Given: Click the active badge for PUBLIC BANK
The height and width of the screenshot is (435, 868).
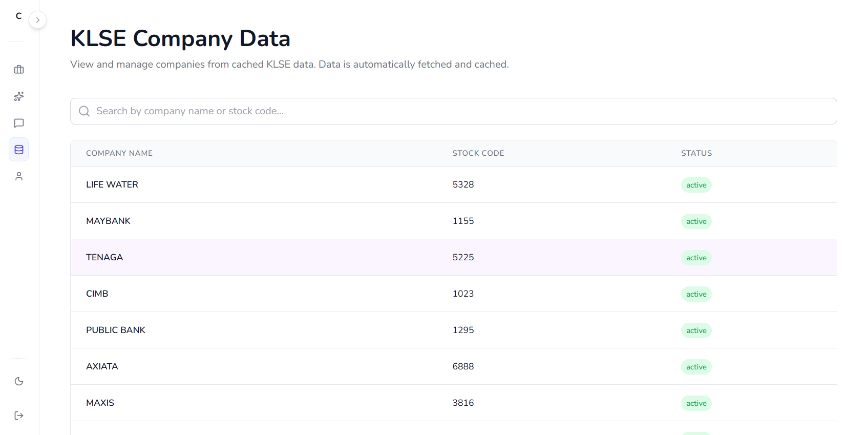Looking at the screenshot, I should click(x=696, y=330).
